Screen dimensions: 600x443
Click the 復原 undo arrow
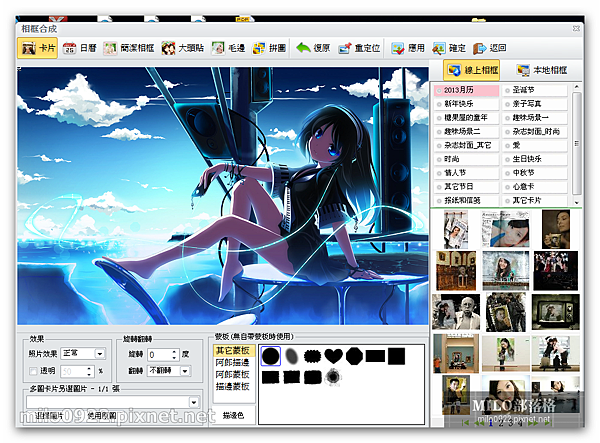click(x=313, y=48)
